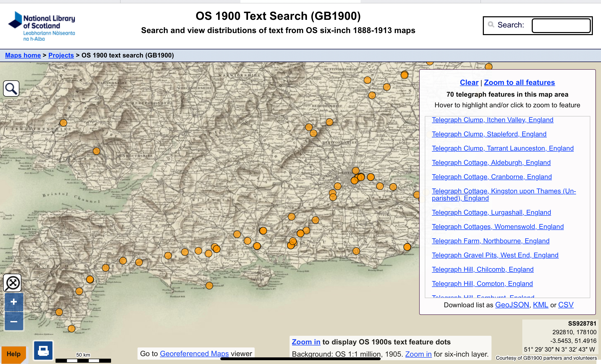Click inside the Search input field

coord(561,25)
